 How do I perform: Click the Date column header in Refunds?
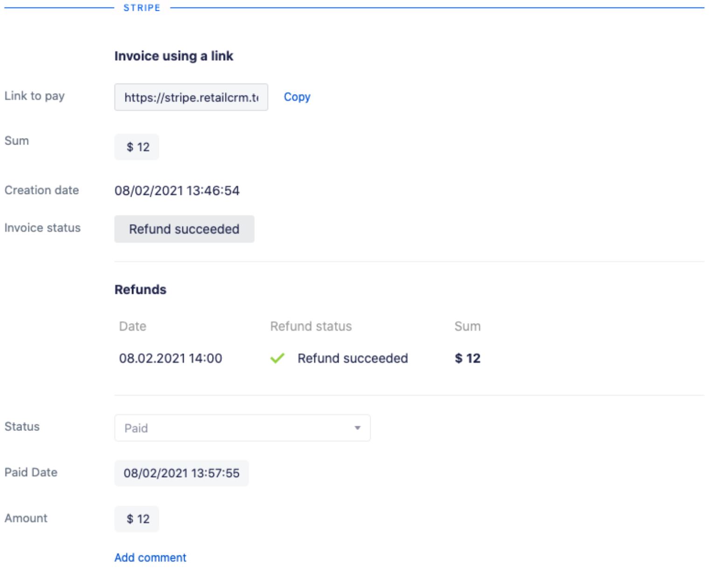pos(132,326)
